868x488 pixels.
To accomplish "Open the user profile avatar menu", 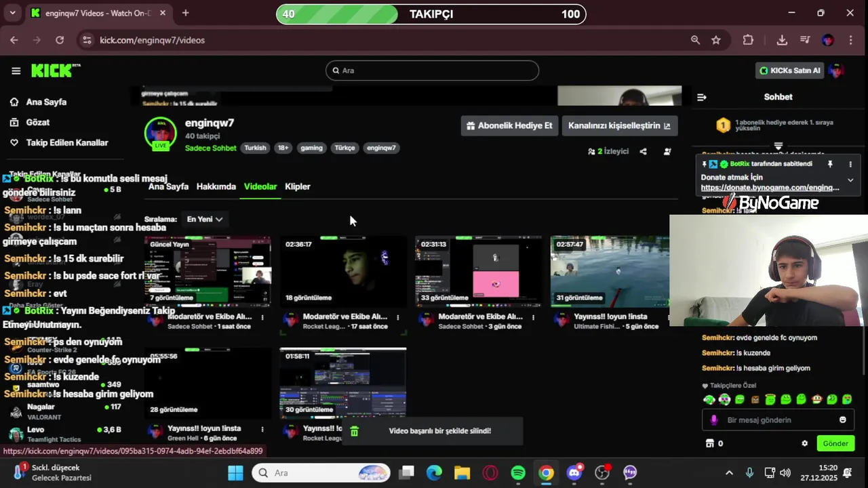I will point(836,70).
